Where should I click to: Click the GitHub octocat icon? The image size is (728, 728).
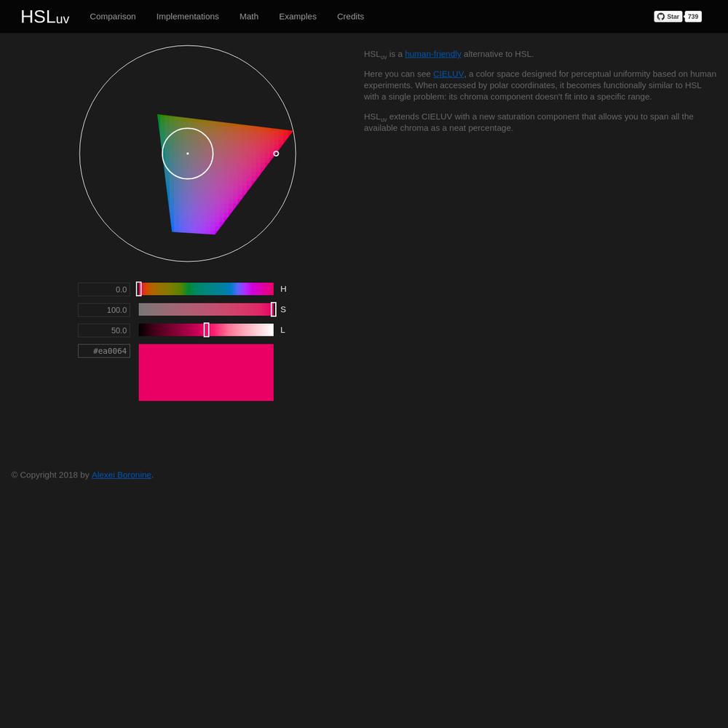tap(661, 16)
